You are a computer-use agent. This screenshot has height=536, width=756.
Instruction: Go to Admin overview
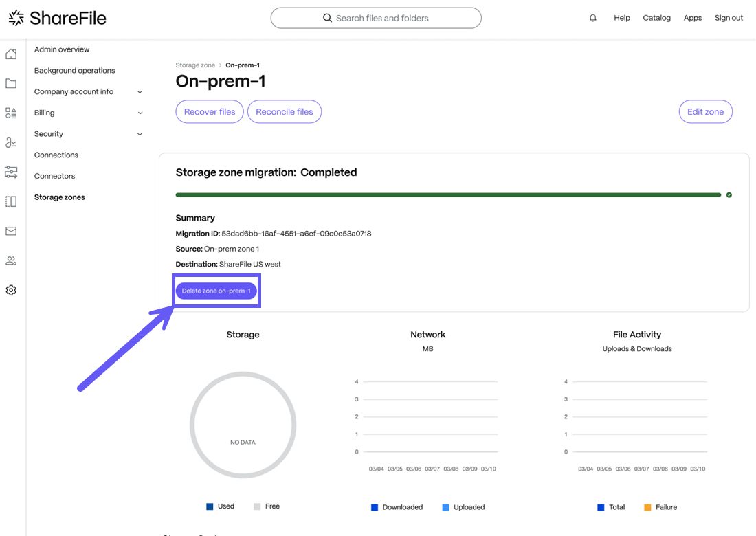click(62, 49)
